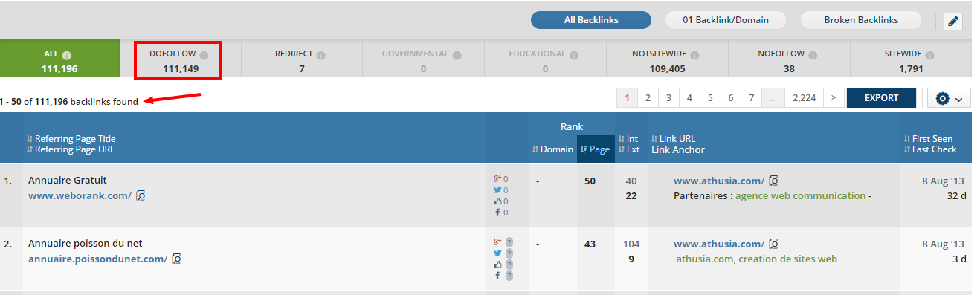Open www.athusia.com/ link in row 1

719,181
